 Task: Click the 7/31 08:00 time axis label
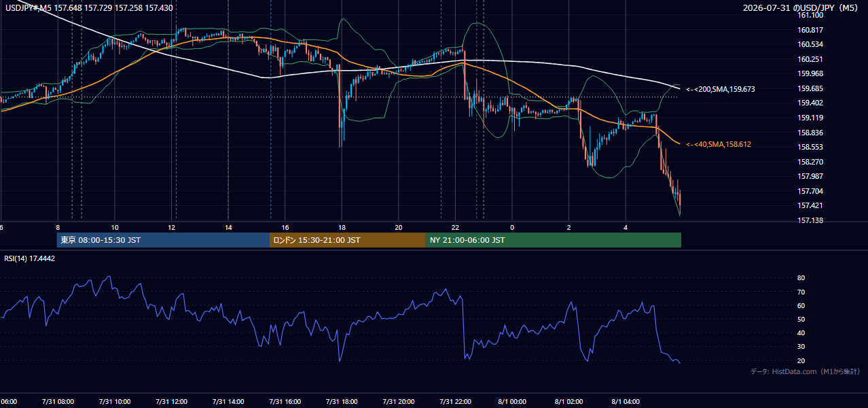tap(57, 402)
